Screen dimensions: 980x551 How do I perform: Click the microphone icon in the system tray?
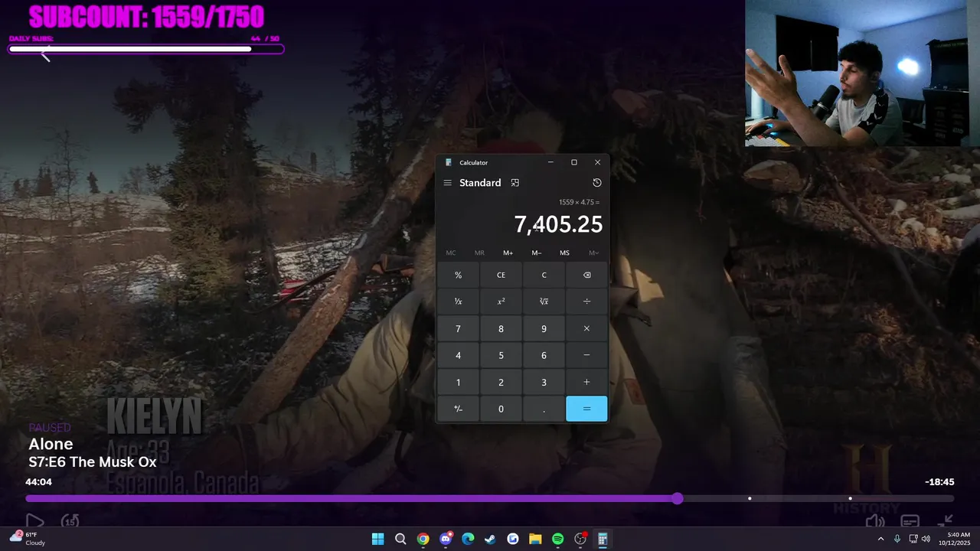(897, 539)
